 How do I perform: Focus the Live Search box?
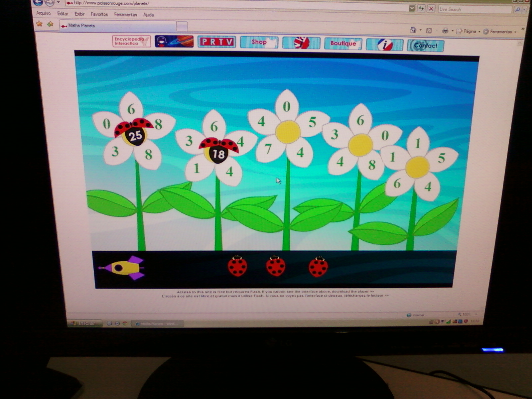click(475, 10)
